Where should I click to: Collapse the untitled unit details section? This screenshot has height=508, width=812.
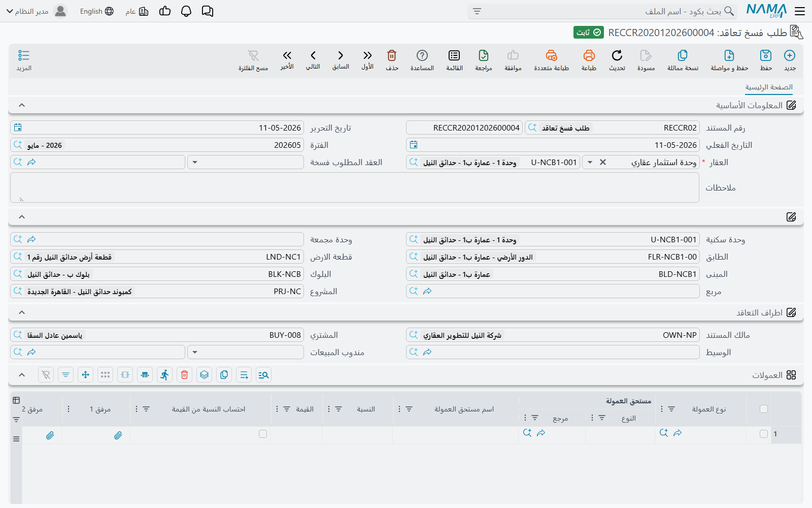point(22,217)
